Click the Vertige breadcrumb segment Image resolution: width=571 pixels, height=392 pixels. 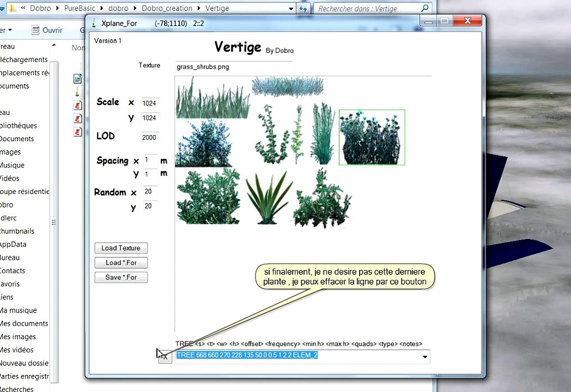tap(217, 8)
